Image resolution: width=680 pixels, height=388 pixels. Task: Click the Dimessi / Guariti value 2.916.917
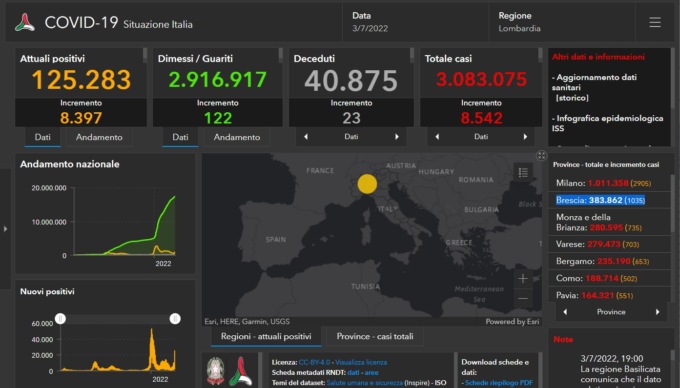point(217,79)
